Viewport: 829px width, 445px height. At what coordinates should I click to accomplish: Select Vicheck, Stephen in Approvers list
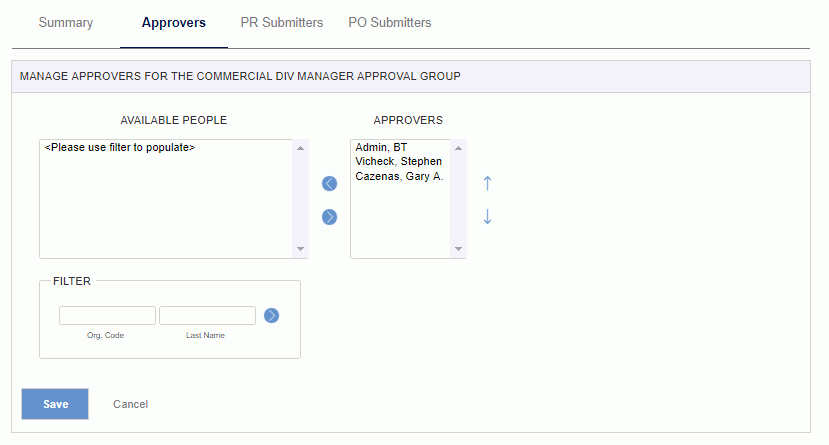click(400, 161)
